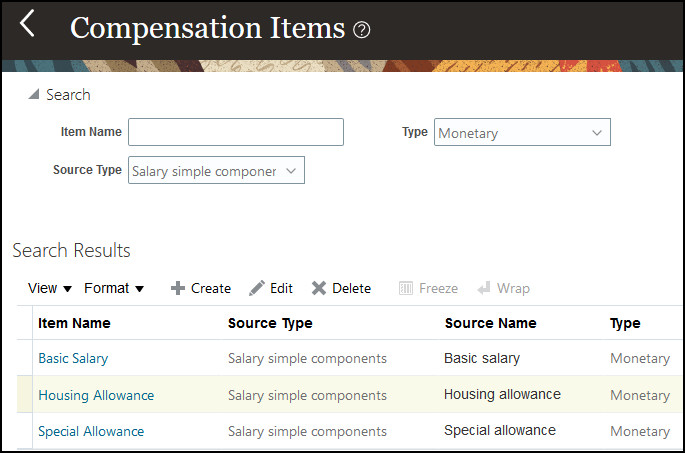Click the Freeze columns icon
This screenshot has height=453, width=685.
(406, 288)
